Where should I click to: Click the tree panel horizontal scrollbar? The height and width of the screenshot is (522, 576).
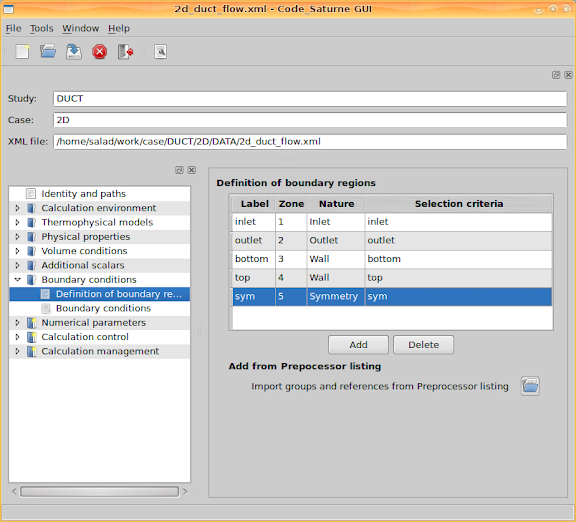[99, 492]
